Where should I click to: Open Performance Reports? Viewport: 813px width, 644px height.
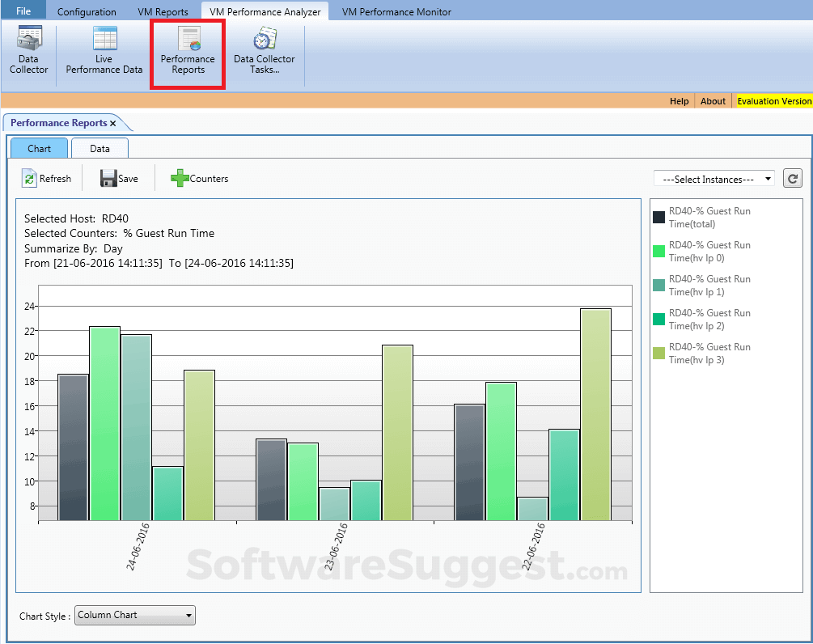click(x=188, y=50)
